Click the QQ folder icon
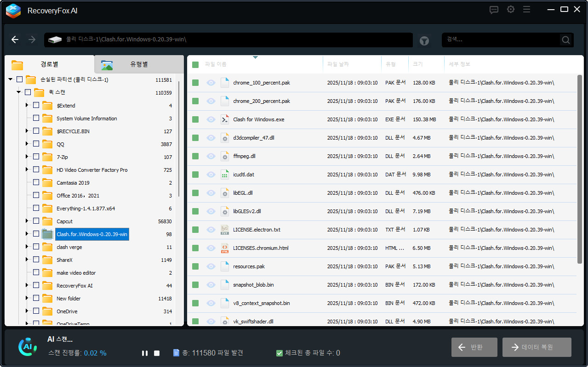Viewport: 588px width, 367px height. (47, 144)
